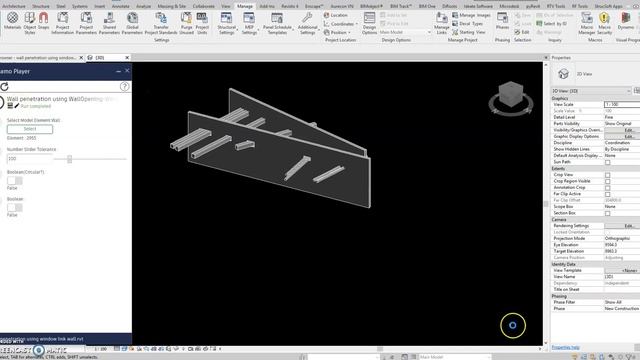This screenshot has height=360, width=640.
Task: Open the Coordinates dropdown
Action: [340, 24]
